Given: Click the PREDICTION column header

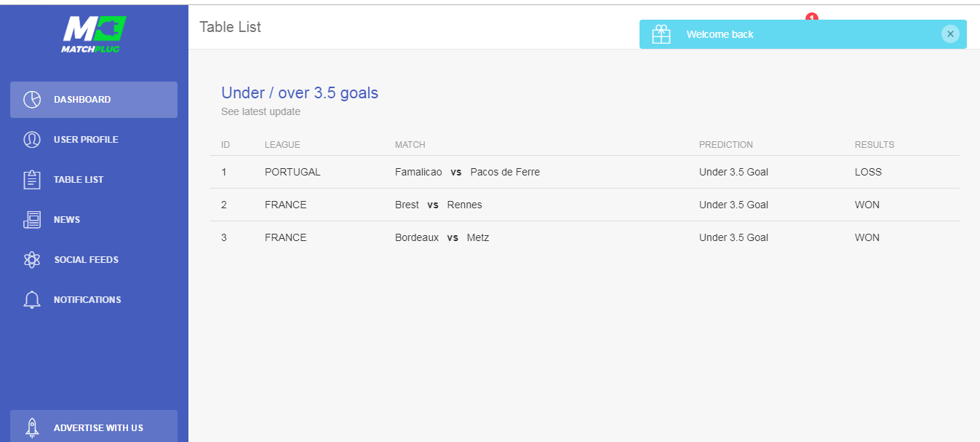Looking at the screenshot, I should [x=726, y=145].
